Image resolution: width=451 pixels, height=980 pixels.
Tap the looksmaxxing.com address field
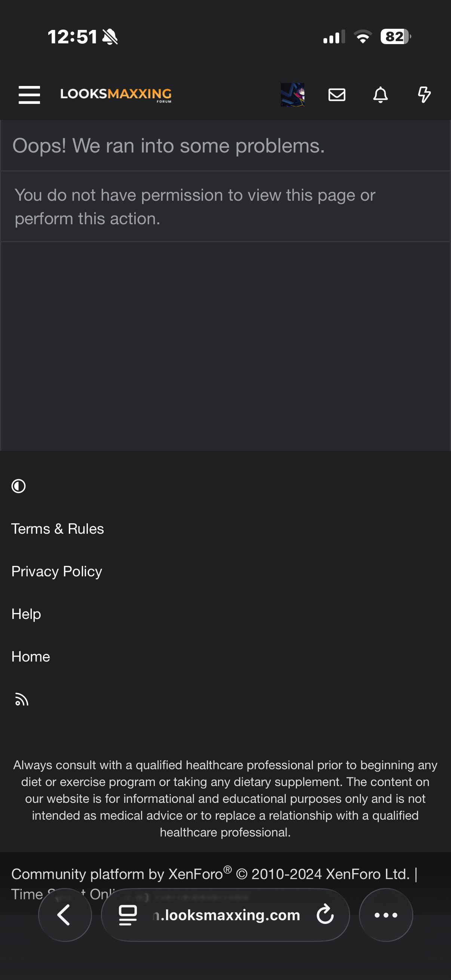[x=228, y=915]
